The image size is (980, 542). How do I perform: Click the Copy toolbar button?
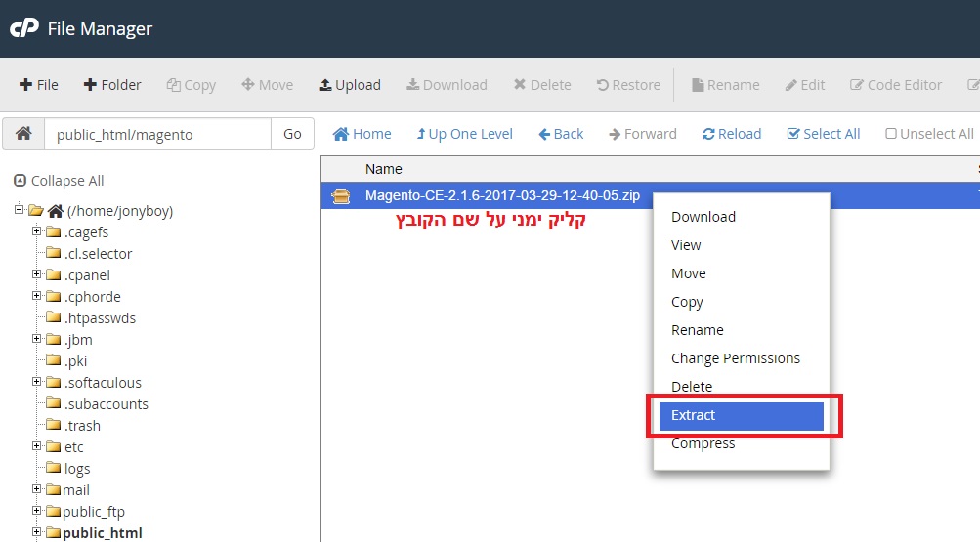pos(192,85)
